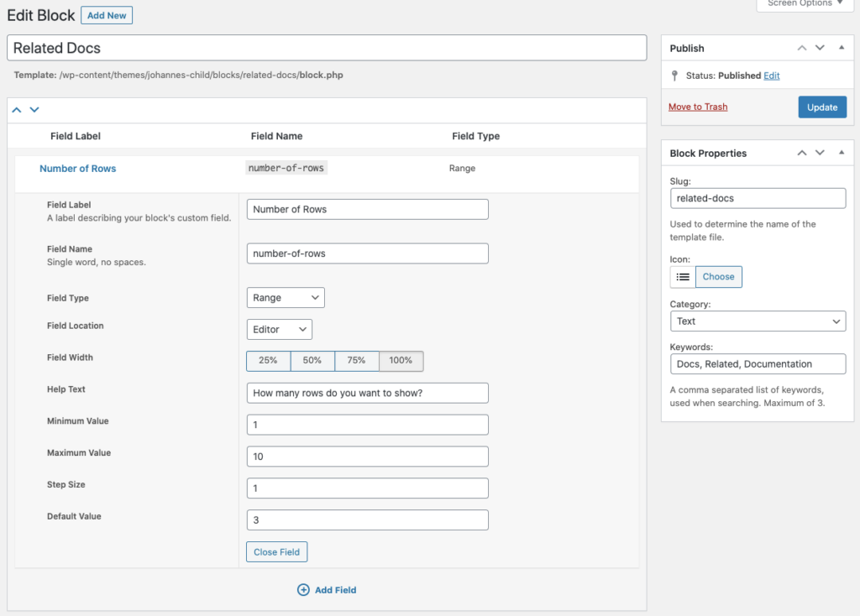This screenshot has height=616, width=860.
Task: Click the Step Size input field
Action: (x=368, y=488)
